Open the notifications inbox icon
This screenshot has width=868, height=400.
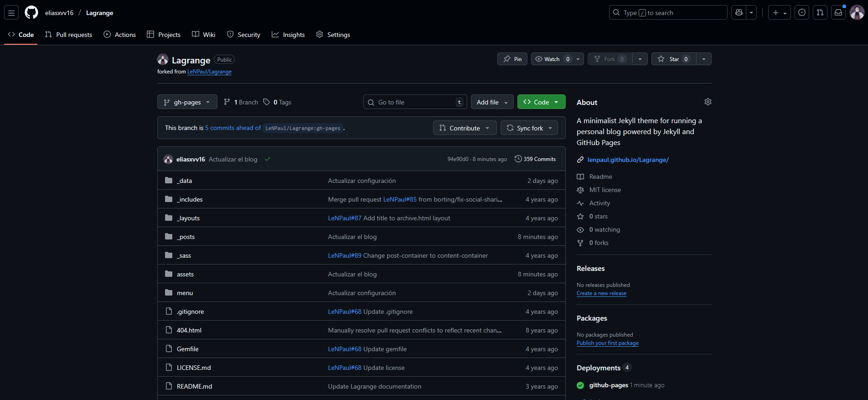tap(838, 13)
